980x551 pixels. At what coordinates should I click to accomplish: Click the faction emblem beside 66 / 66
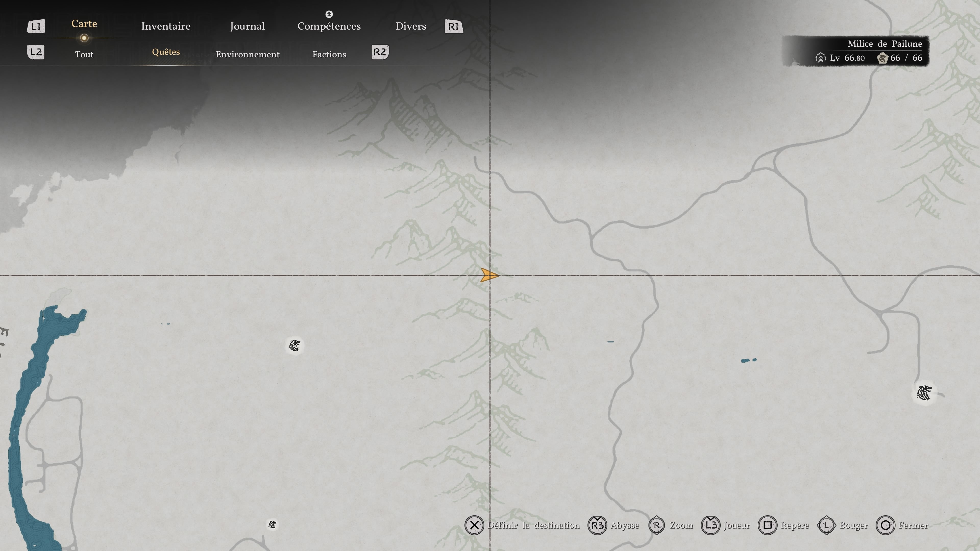pos(882,58)
